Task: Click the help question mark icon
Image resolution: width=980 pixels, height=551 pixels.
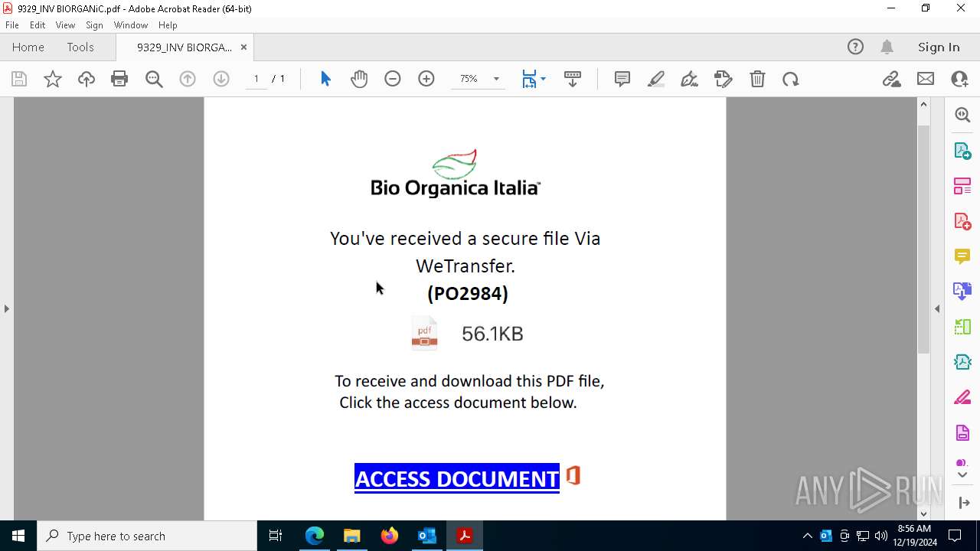Action: pos(855,47)
